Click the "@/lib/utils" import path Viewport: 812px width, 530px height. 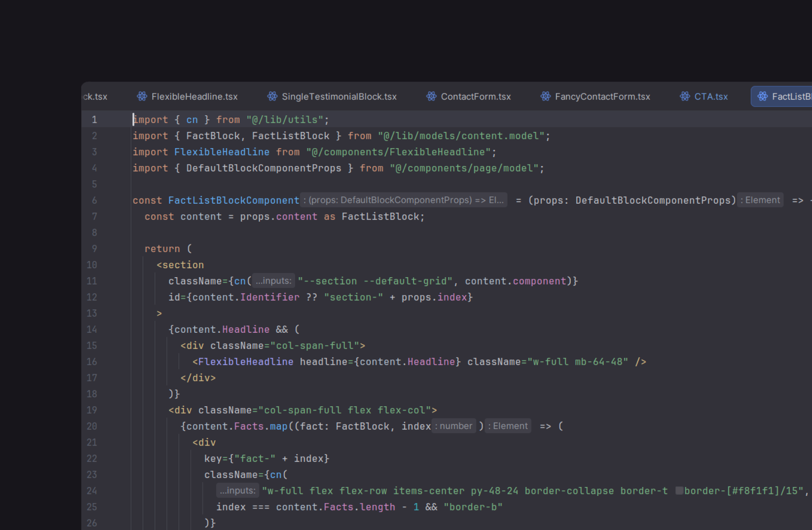point(285,120)
